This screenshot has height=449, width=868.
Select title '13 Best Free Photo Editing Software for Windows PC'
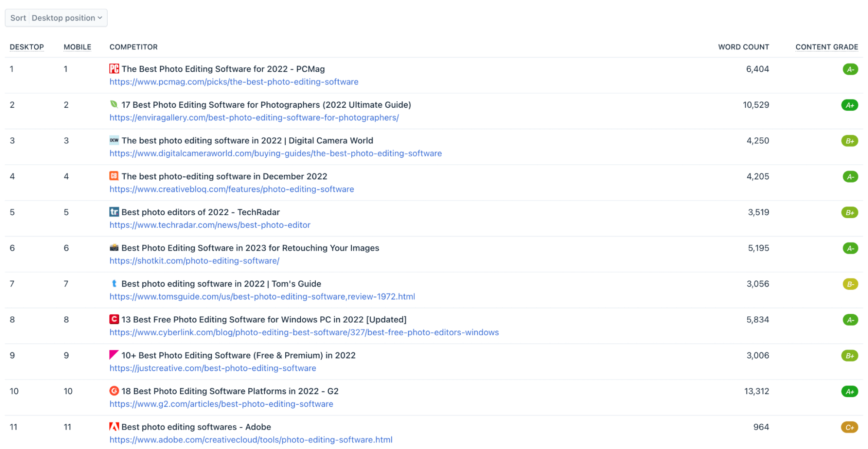[x=264, y=319]
